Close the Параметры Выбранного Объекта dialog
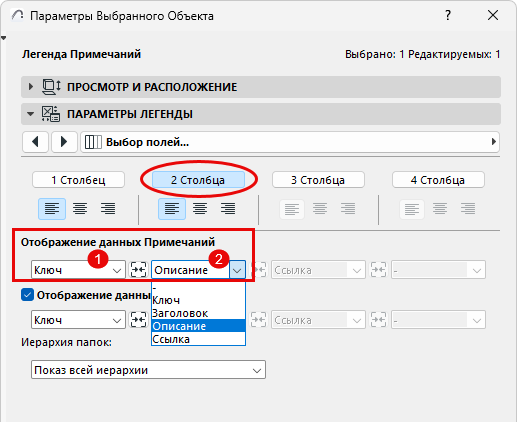The width and height of the screenshot is (517, 422). (493, 15)
